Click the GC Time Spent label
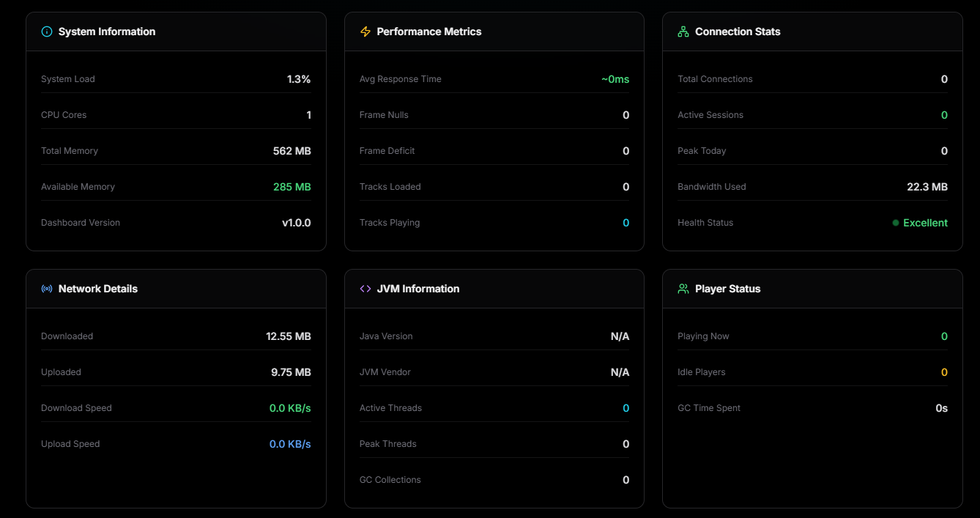The image size is (980, 518). (709, 408)
